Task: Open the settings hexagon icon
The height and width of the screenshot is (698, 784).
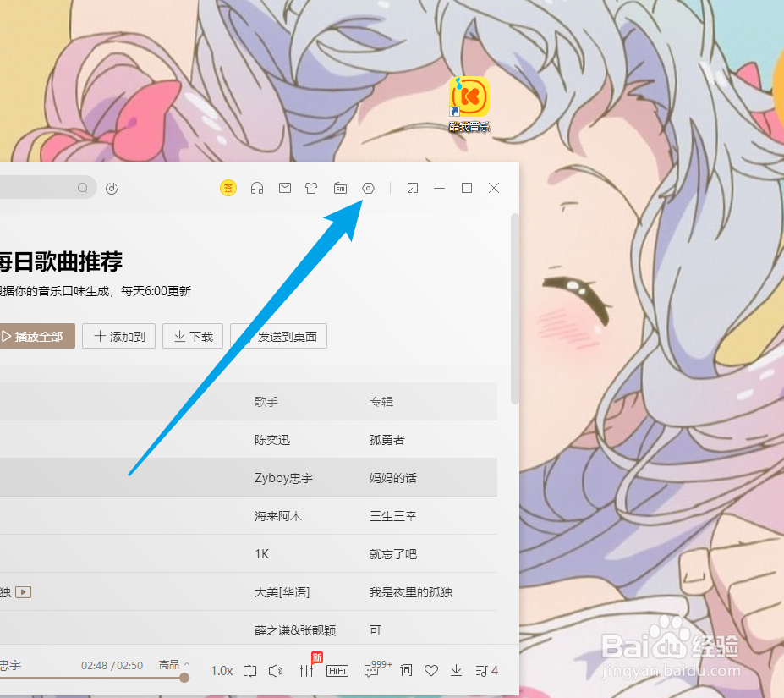Action: click(x=368, y=188)
